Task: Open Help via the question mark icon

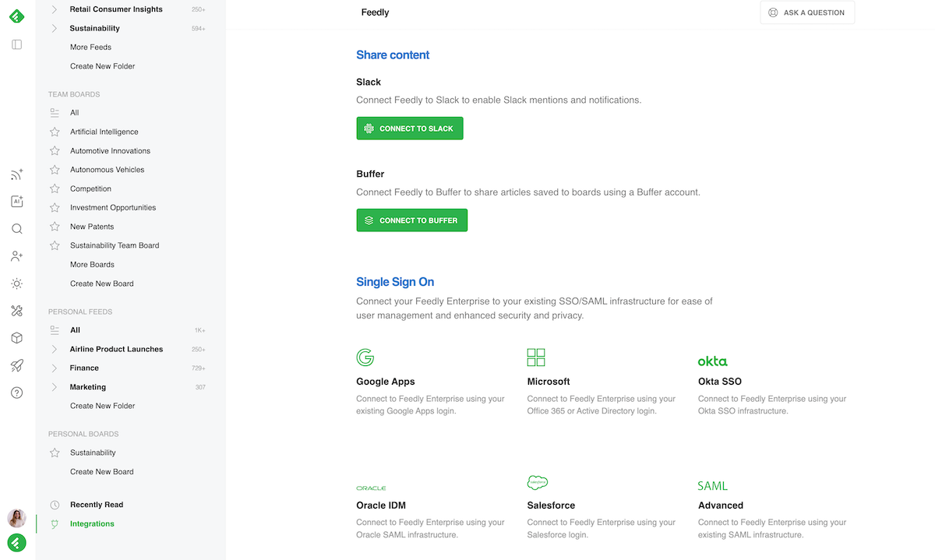Action: click(16, 393)
